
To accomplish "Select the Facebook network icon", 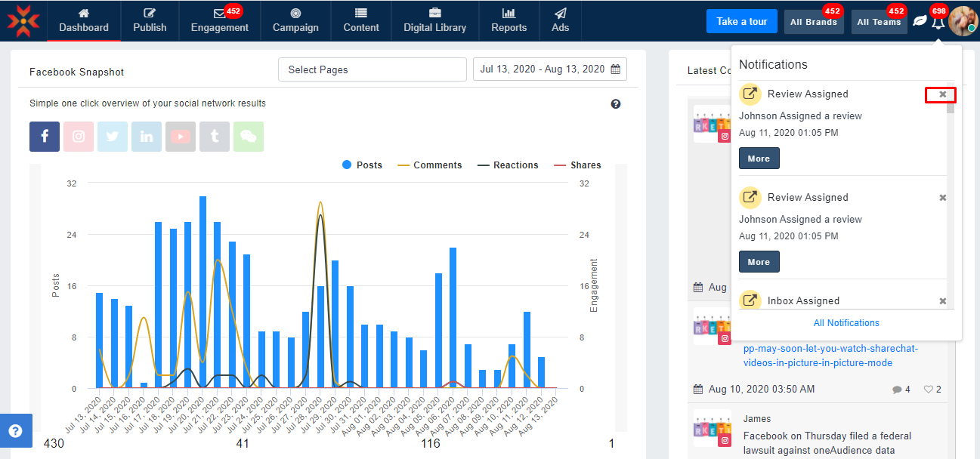I will [45, 137].
